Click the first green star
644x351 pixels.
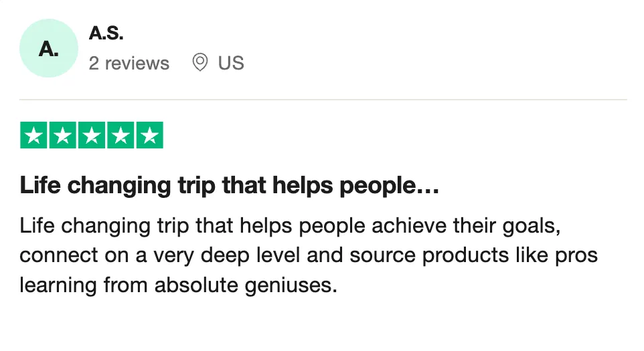point(33,136)
